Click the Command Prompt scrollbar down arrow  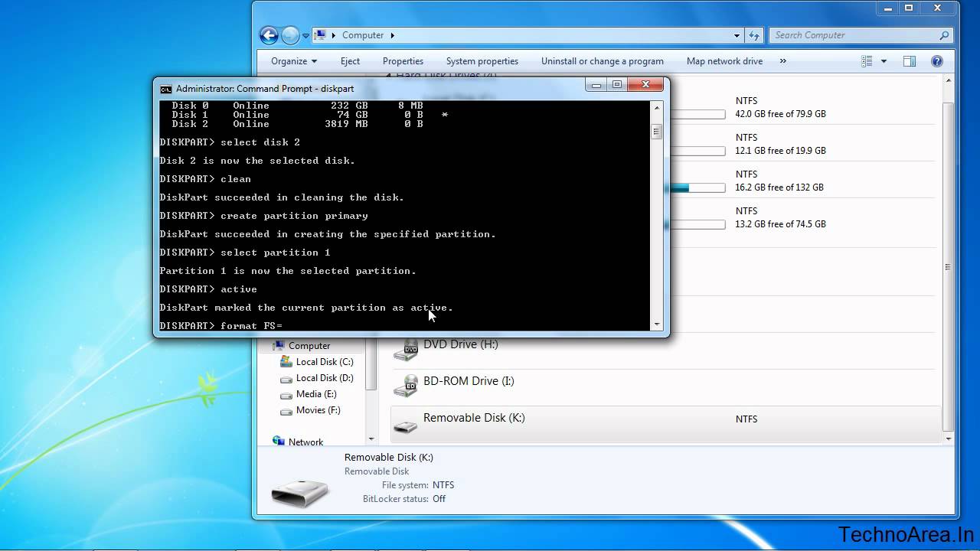tap(656, 324)
